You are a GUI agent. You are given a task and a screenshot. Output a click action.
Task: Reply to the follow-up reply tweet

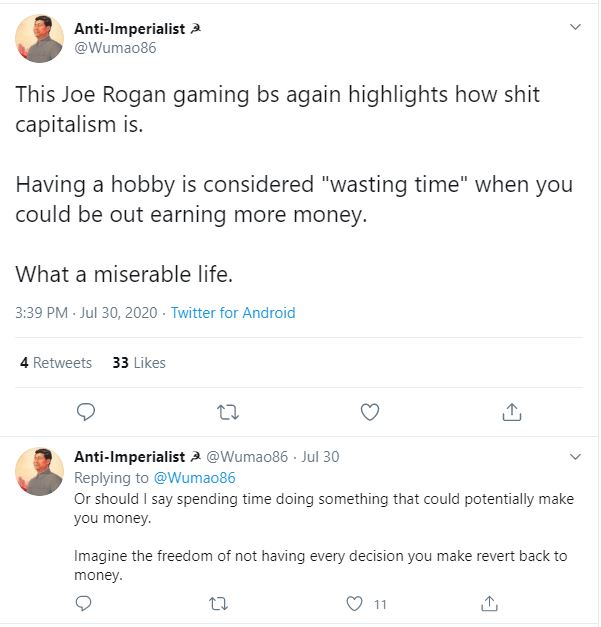84,603
